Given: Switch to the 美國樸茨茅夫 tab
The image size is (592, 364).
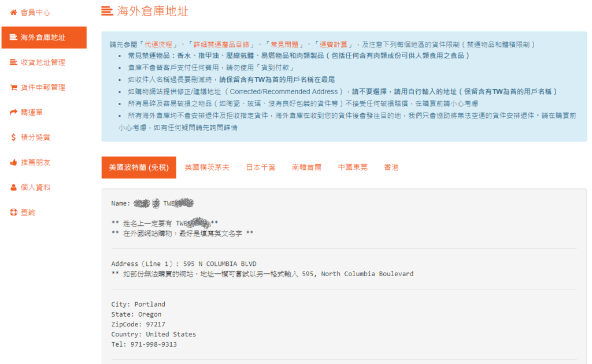Looking at the screenshot, I should click(207, 168).
